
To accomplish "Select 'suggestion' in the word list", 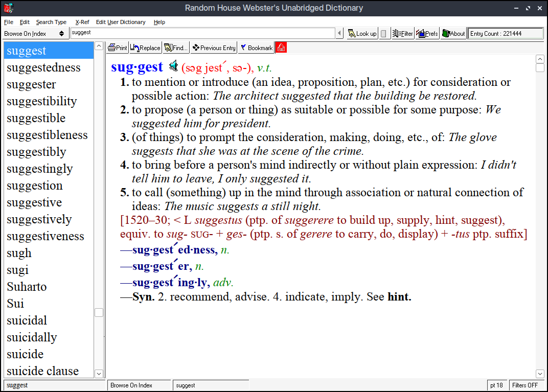I will [35, 186].
